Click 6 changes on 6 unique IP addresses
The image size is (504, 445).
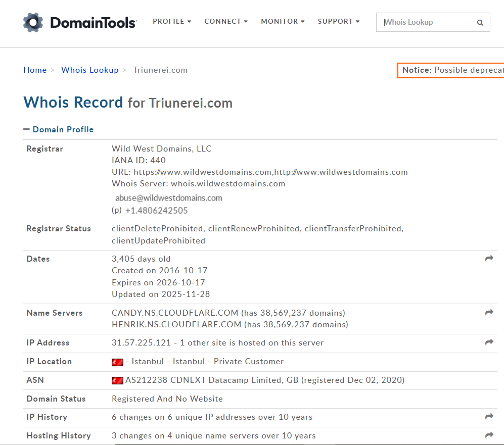[x=212, y=417]
